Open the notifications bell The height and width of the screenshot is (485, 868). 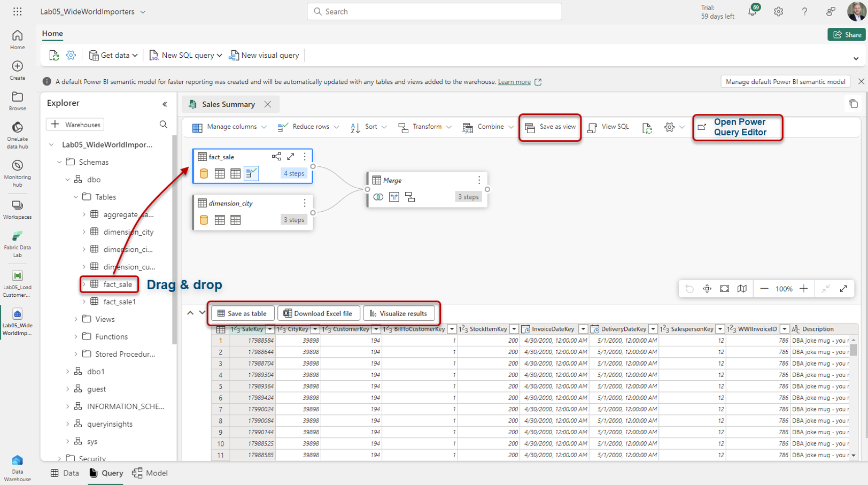click(x=753, y=11)
